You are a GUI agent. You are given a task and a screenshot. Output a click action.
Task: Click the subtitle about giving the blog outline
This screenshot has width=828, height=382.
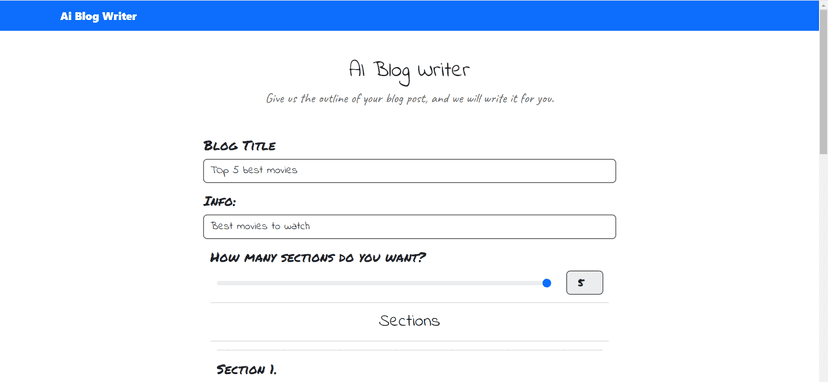point(410,99)
